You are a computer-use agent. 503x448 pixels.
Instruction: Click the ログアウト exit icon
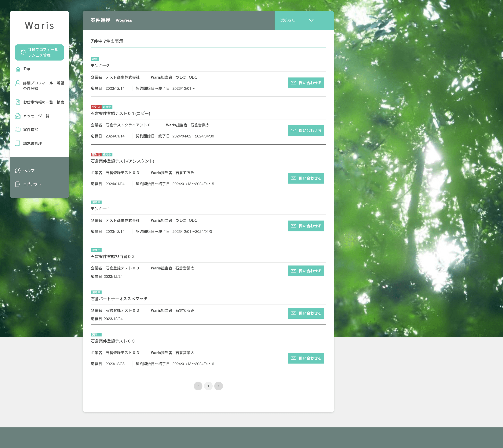pyautogui.click(x=18, y=184)
